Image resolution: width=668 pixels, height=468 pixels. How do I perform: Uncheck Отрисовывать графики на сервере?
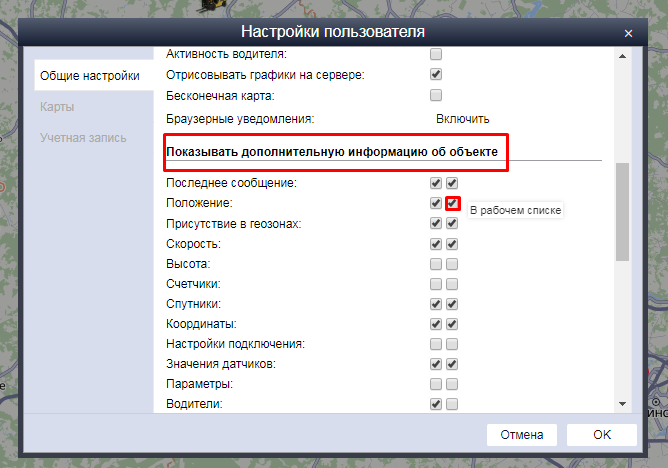pos(436,75)
